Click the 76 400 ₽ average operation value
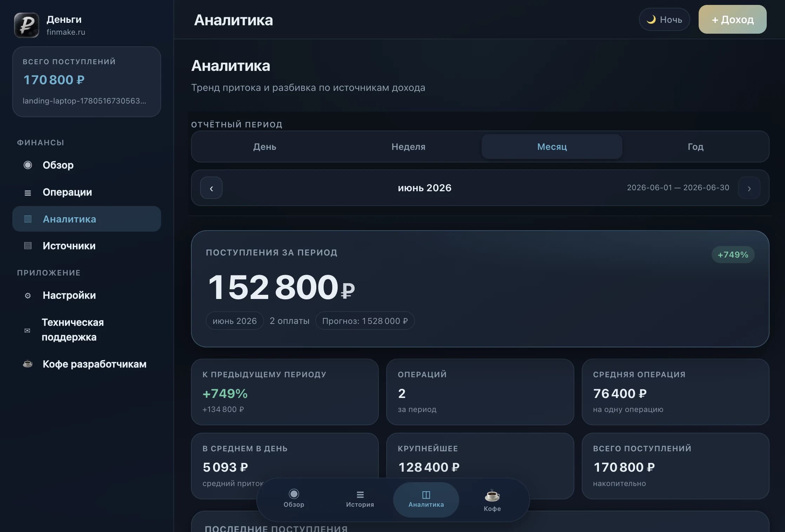Image resolution: width=785 pixels, height=532 pixels. 620,393
